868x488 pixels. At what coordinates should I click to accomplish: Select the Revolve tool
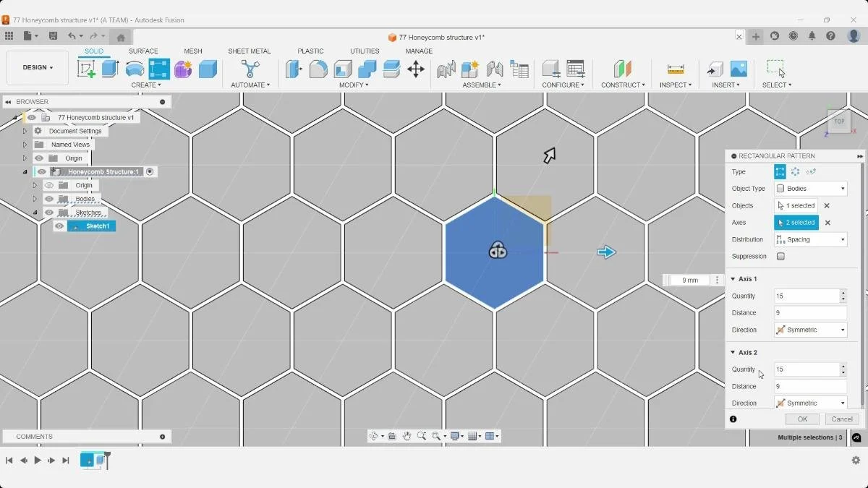pyautogui.click(x=135, y=69)
